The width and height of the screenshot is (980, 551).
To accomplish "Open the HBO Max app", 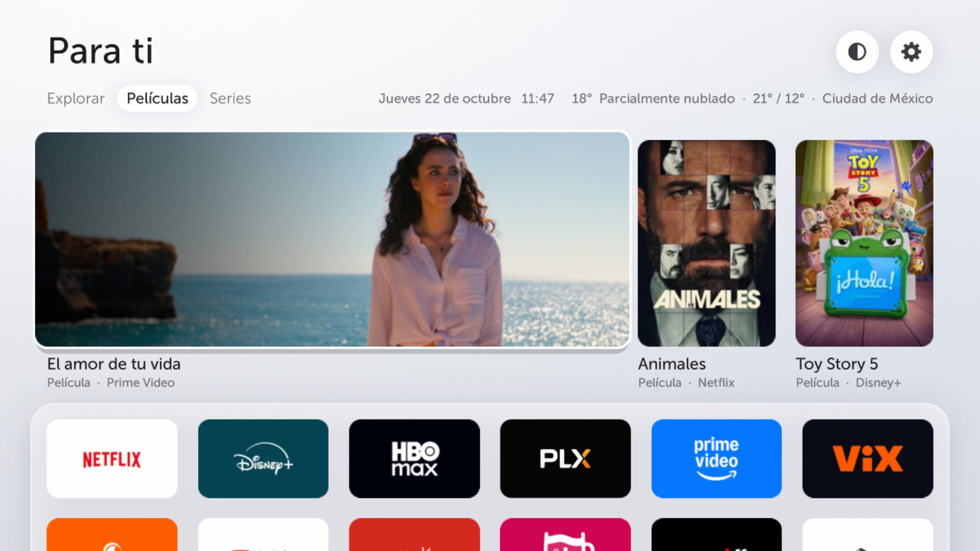I will point(414,459).
